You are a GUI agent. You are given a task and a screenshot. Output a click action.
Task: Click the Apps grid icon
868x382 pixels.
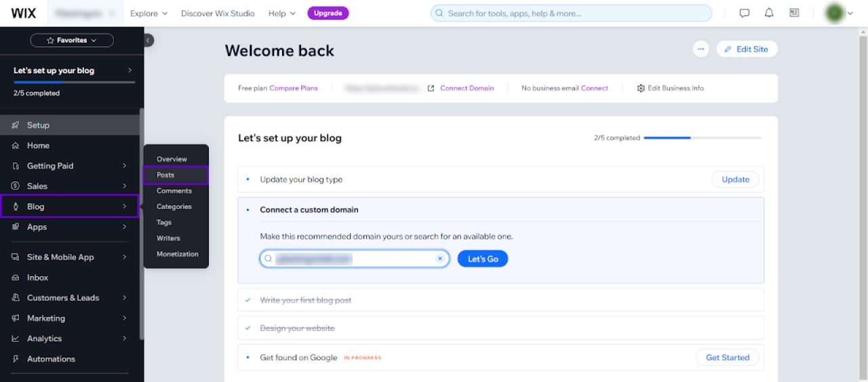pos(15,227)
